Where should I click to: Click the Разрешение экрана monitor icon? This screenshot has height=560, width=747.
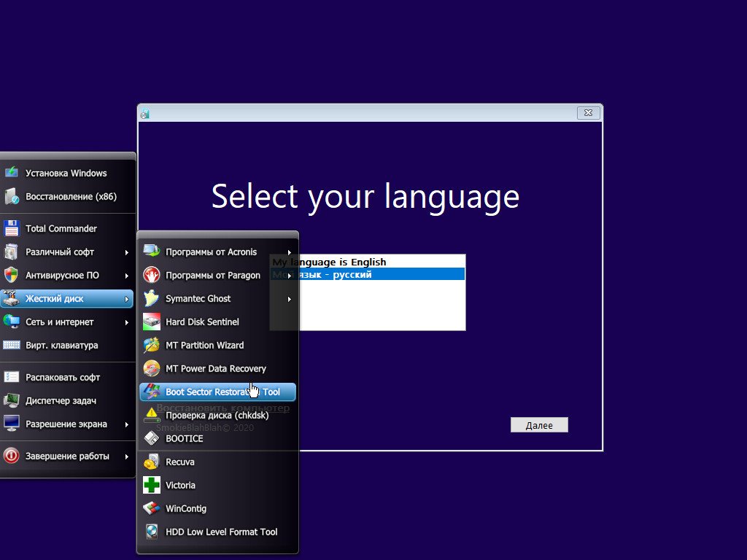pyautogui.click(x=12, y=424)
